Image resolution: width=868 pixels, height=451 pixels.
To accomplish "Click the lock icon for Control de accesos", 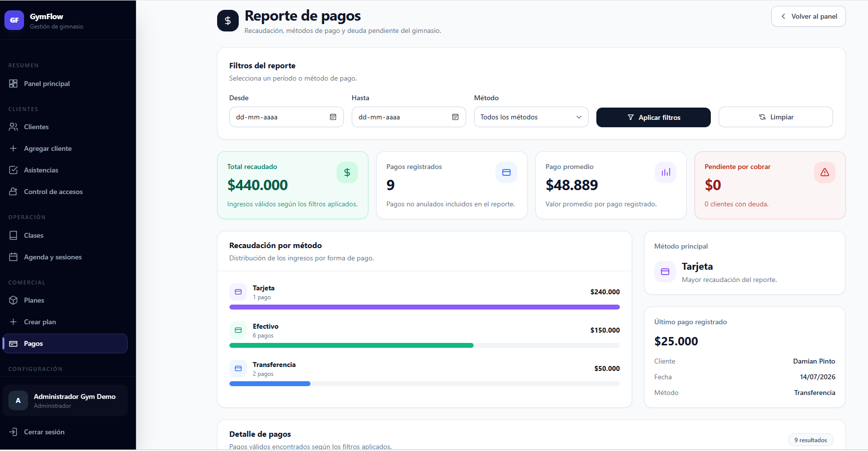I will 13,192.
